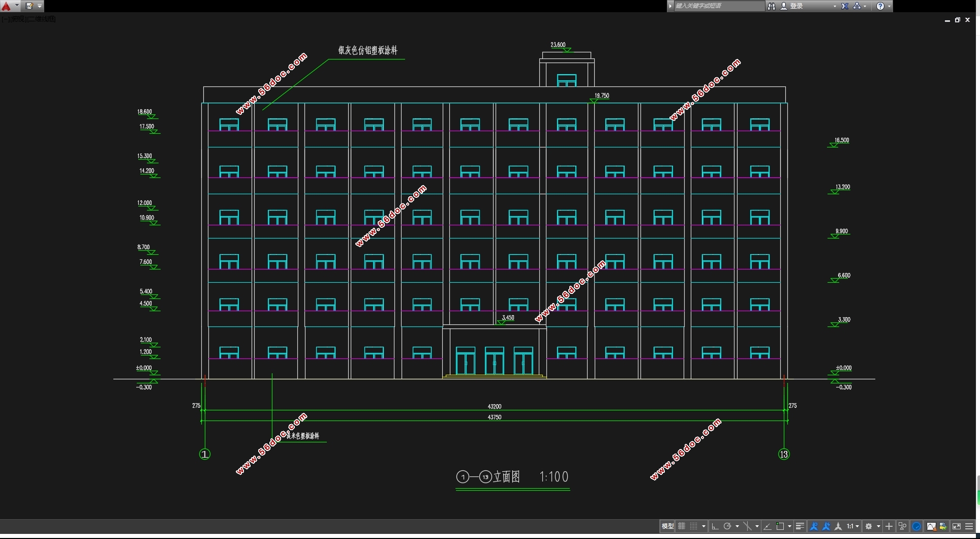Open the 1:1 annotation scale dropdown
The width and height of the screenshot is (980, 539).
(852, 526)
